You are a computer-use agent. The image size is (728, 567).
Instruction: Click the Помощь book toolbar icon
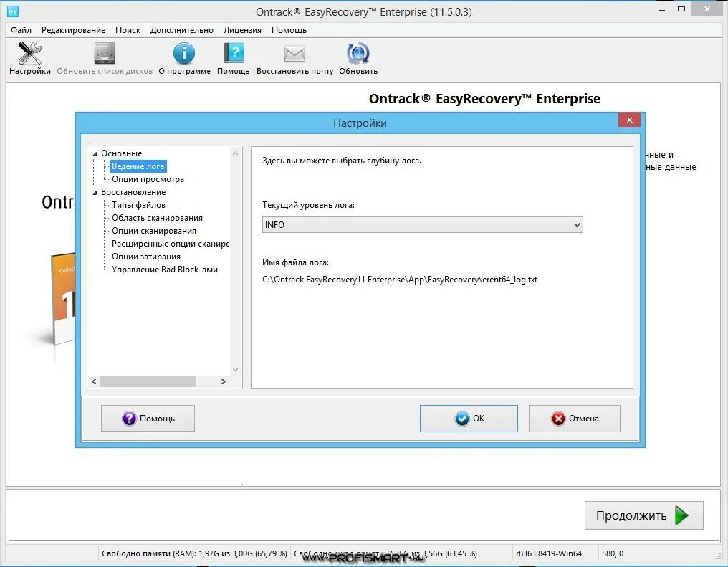pyautogui.click(x=233, y=53)
